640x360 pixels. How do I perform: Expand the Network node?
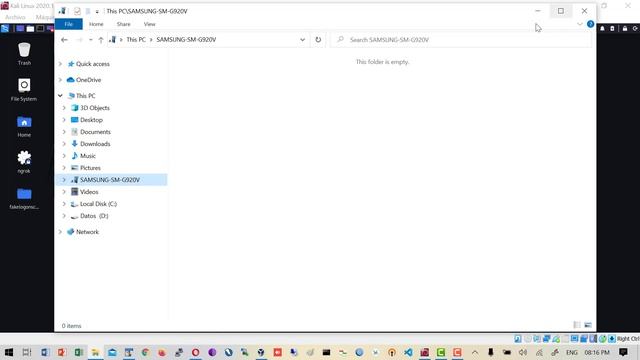click(x=60, y=232)
